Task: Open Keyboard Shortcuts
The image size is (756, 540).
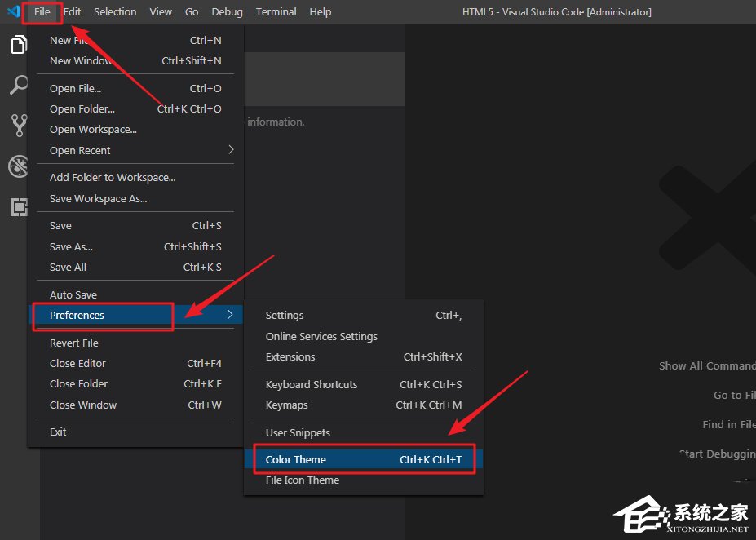Action: (312, 384)
